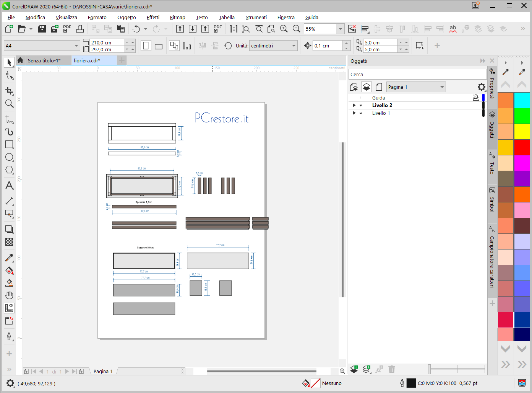Click the Pagina 1 page tab
This screenshot has height=393, width=532.
click(103, 371)
